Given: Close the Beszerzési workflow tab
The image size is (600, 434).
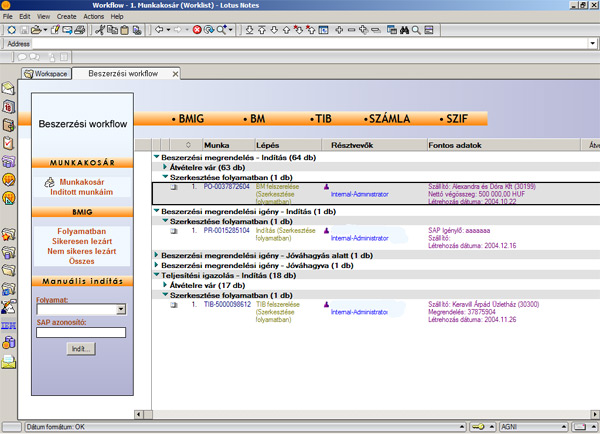Looking at the screenshot, I should pyautogui.click(x=175, y=74).
